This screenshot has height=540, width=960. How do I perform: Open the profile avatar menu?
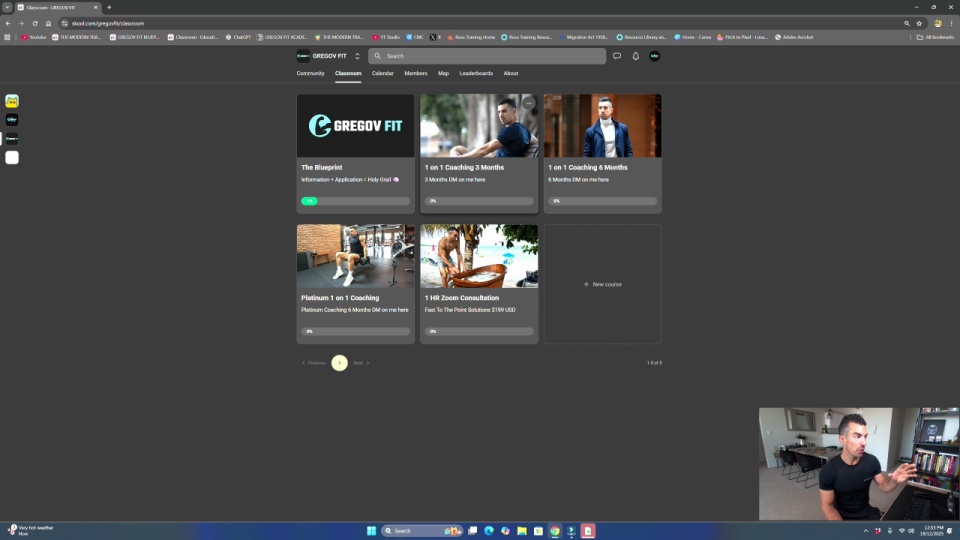(654, 56)
